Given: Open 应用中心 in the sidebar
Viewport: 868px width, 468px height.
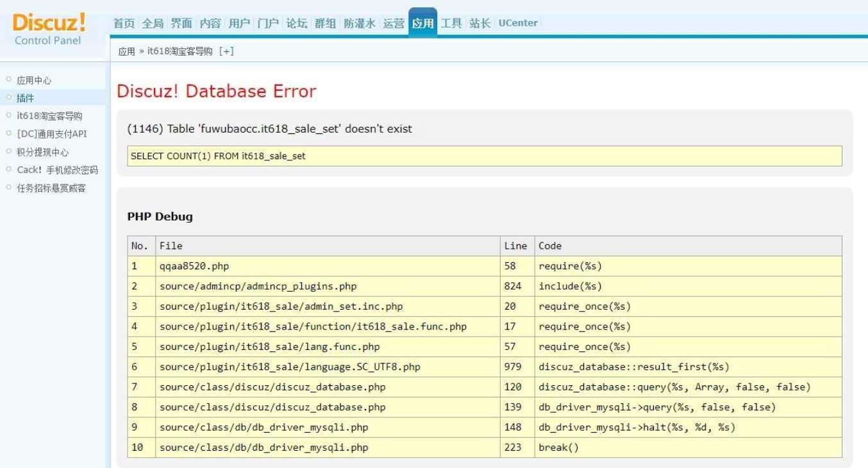Looking at the screenshot, I should pos(34,80).
